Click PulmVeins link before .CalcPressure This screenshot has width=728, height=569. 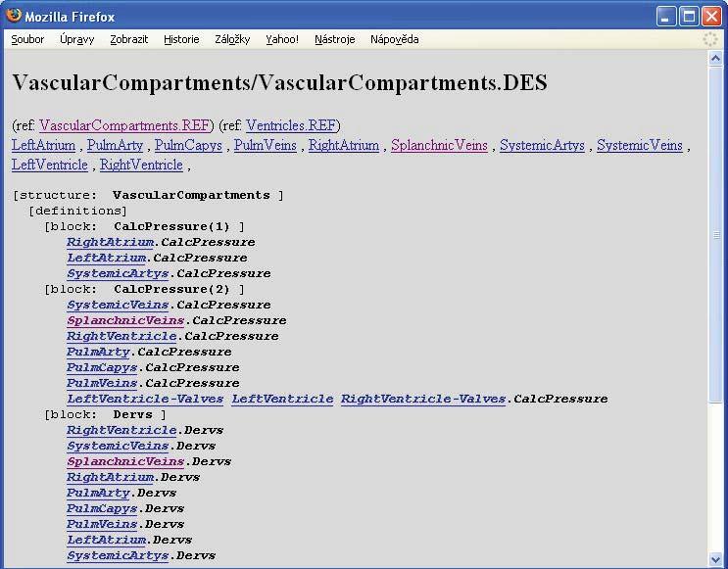coord(102,383)
